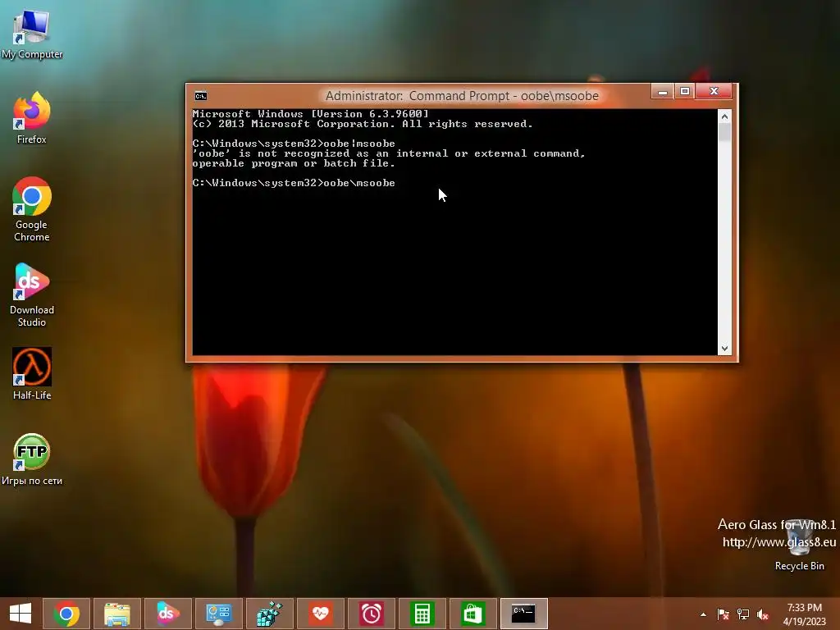
Task: Minimize the Command Prompt window
Action: 662,92
